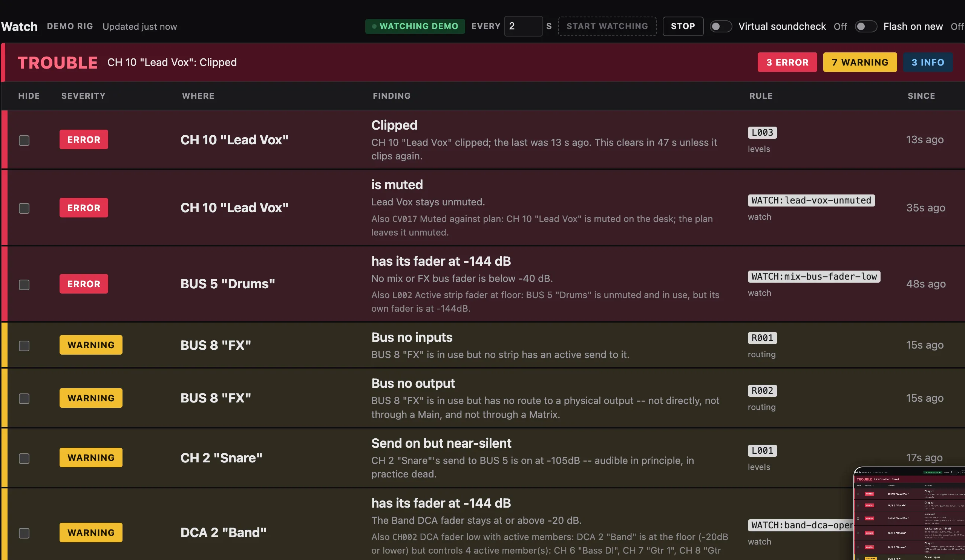
Task: Click the DEMO RIG label
Action: point(70,26)
